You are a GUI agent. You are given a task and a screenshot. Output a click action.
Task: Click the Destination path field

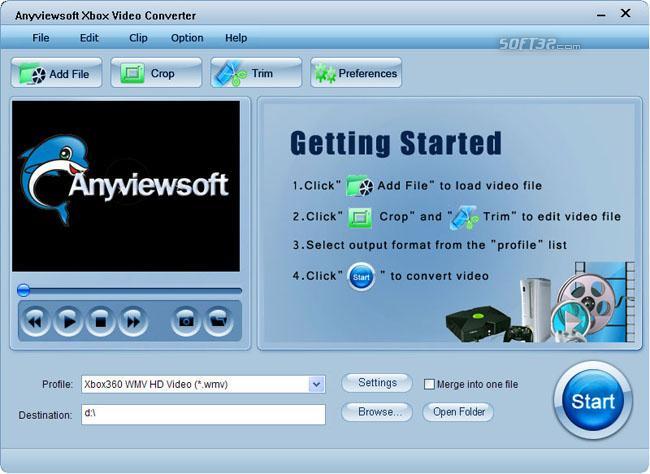click(x=204, y=414)
